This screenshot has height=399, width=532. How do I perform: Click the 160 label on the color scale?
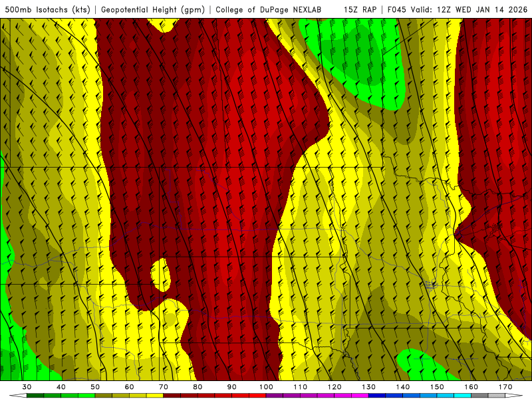[x=471, y=387]
